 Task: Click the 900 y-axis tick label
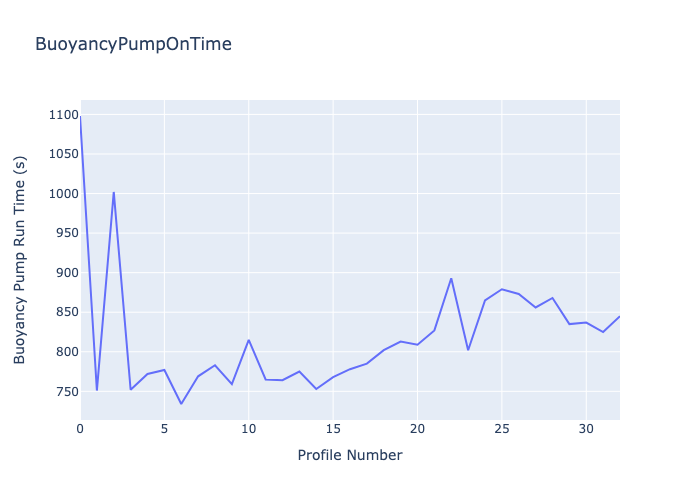(x=65, y=273)
